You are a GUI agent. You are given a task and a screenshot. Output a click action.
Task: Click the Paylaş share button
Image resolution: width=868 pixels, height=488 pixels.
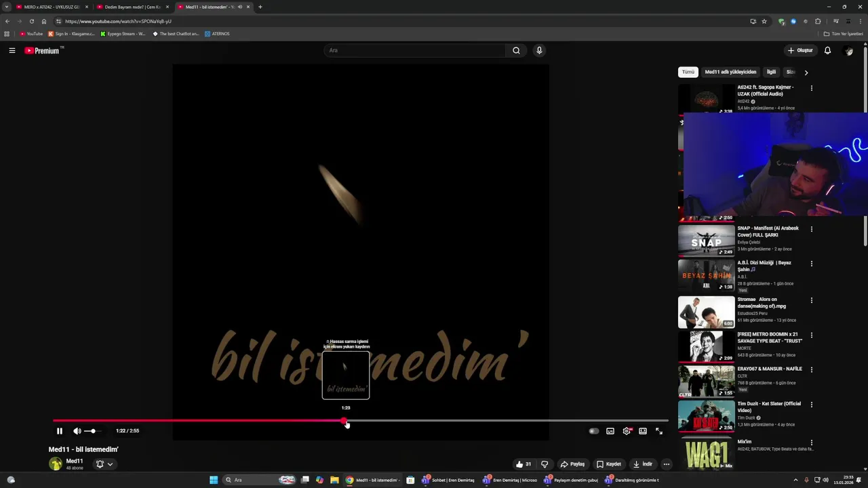pyautogui.click(x=572, y=464)
